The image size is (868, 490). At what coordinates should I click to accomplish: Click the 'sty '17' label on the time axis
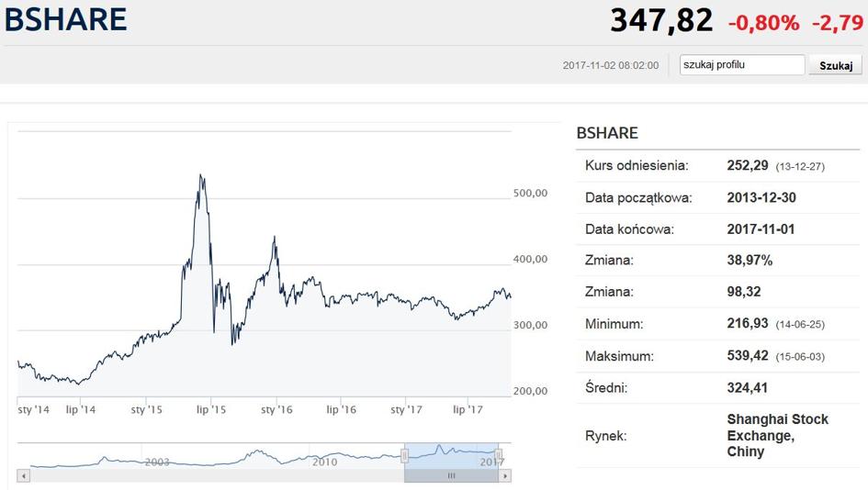(x=406, y=409)
